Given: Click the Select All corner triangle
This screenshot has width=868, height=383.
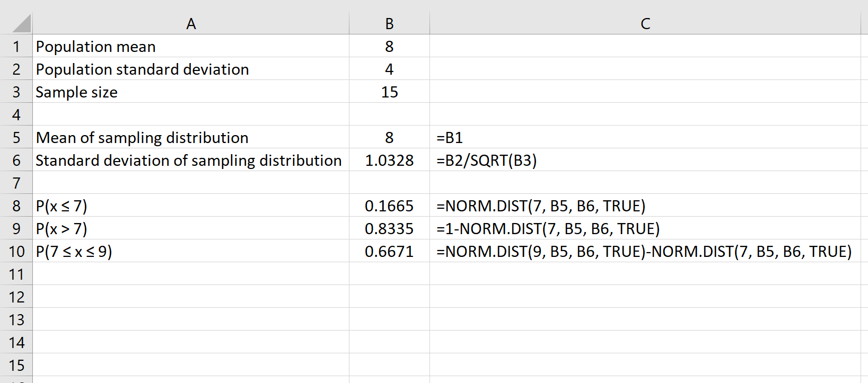Looking at the screenshot, I should point(21,24).
